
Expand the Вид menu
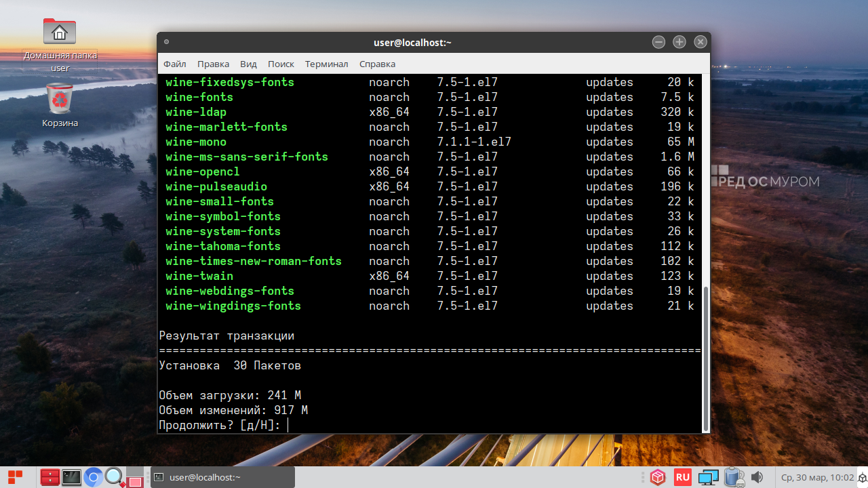(248, 64)
